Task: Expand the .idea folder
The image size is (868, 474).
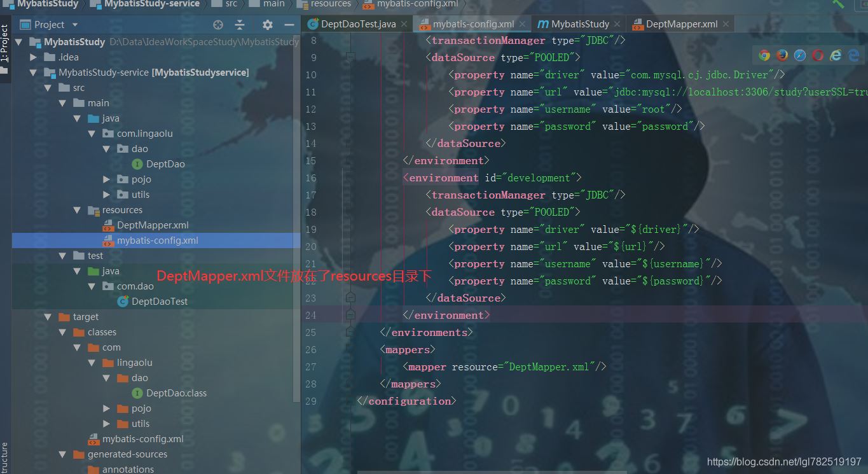Action: pos(34,57)
